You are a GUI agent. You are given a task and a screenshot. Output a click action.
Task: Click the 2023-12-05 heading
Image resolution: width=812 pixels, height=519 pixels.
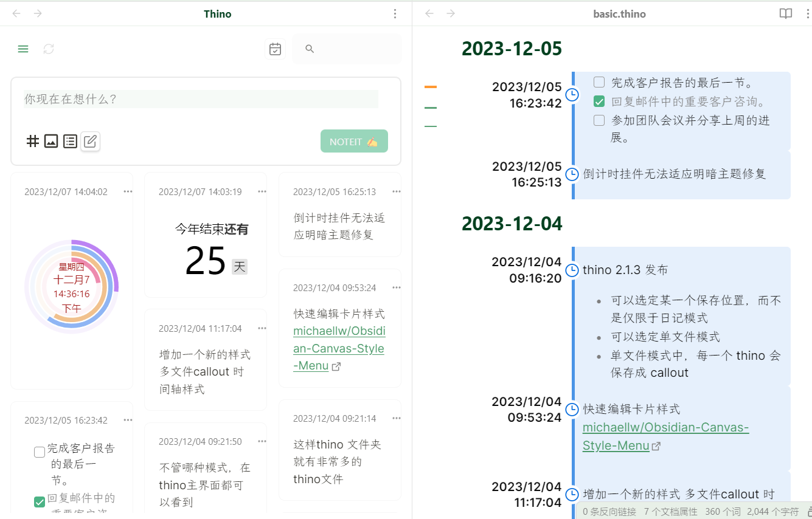[x=512, y=49]
